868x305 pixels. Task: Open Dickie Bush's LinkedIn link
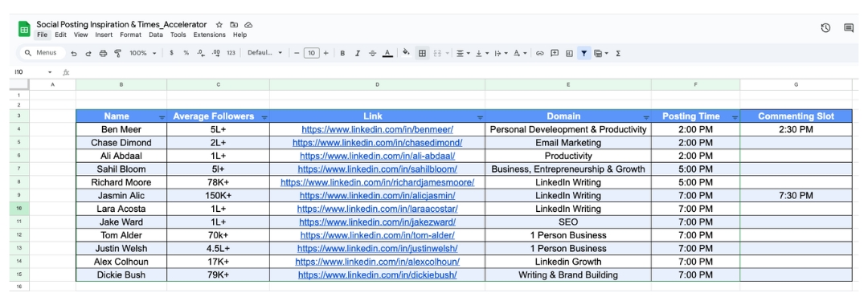click(x=378, y=275)
